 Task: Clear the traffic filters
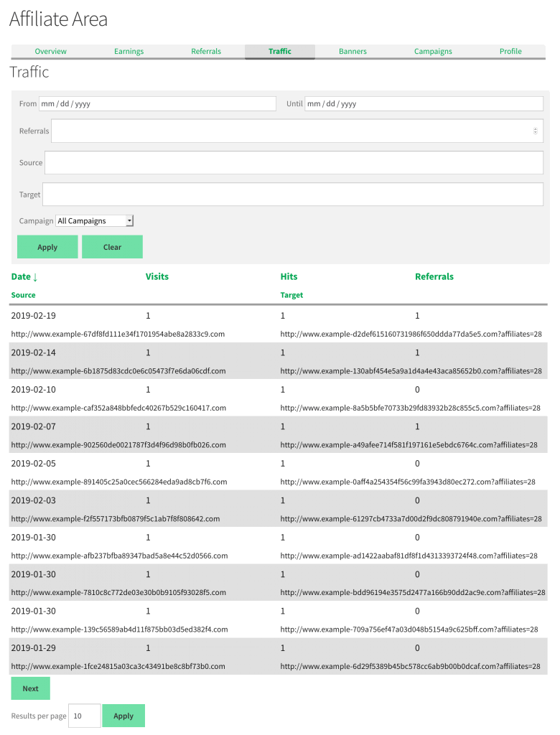pyautogui.click(x=112, y=247)
